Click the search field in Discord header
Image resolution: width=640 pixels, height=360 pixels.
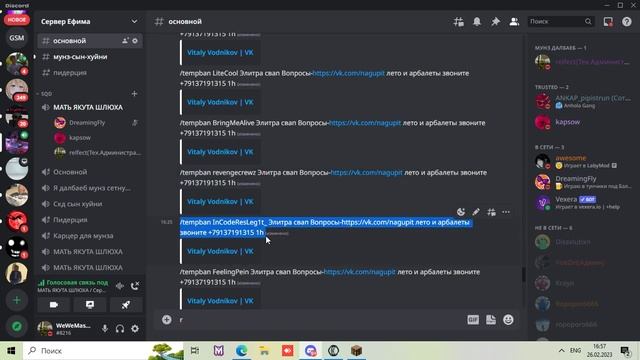click(x=560, y=22)
